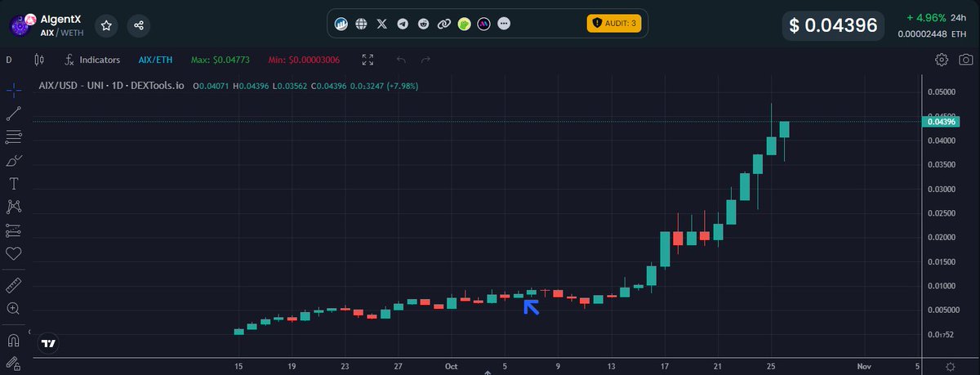Change the D chart interval
The width and height of the screenshot is (980, 375).
(9, 60)
